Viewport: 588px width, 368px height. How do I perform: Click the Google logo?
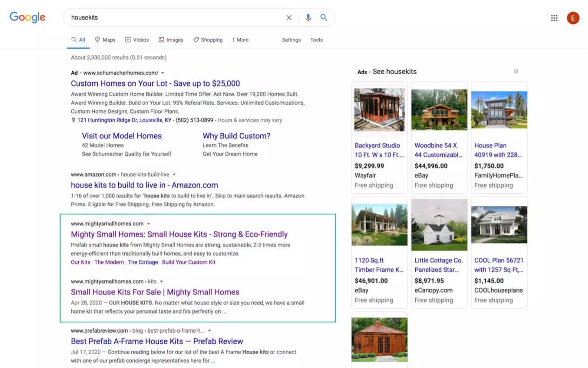coord(27,18)
